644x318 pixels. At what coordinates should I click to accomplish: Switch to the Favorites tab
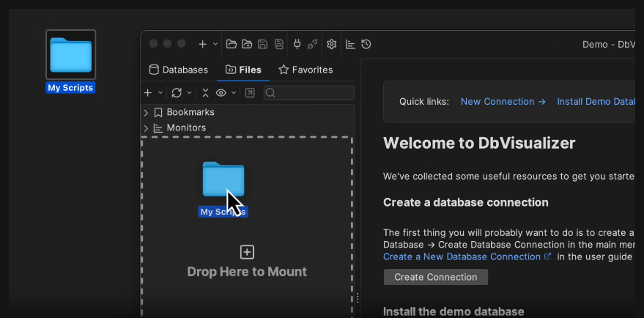[306, 70]
